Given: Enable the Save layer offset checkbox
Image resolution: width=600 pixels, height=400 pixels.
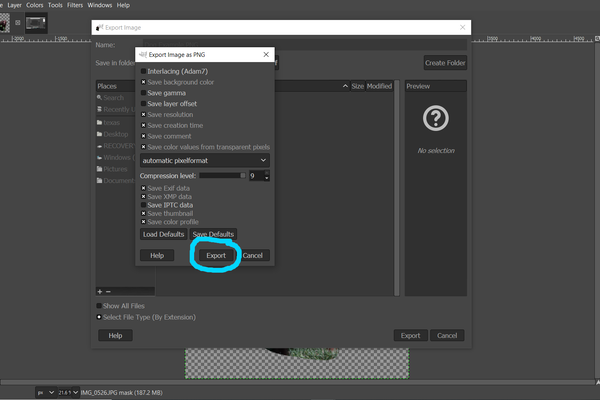Looking at the screenshot, I should click(x=143, y=104).
